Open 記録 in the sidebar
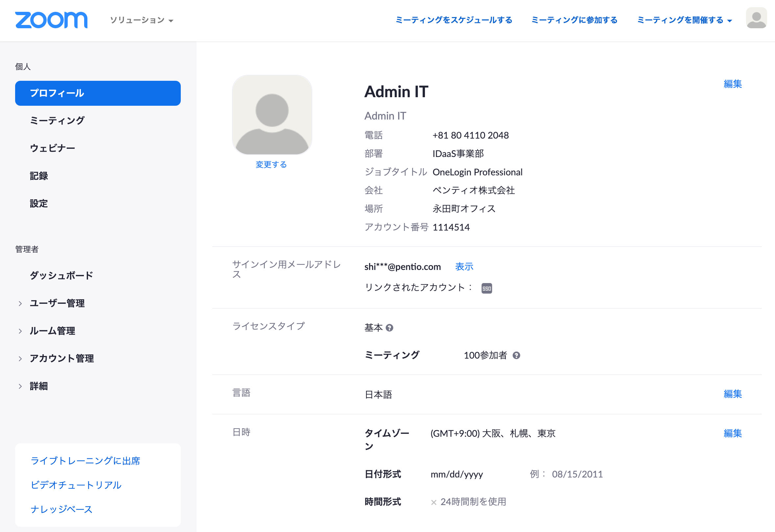Viewport: 775px width, 532px height. coord(39,176)
